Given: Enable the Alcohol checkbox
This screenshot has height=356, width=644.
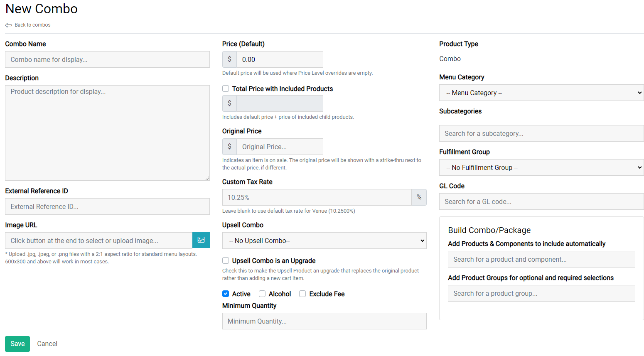Looking at the screenshot, I should pyautogui.click(x=262, y=294).
